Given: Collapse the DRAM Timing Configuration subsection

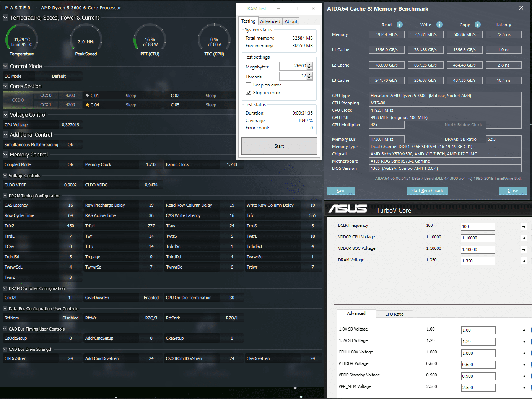Looking at the screenshot, I should pyautogui.click(x=5, y=196).
